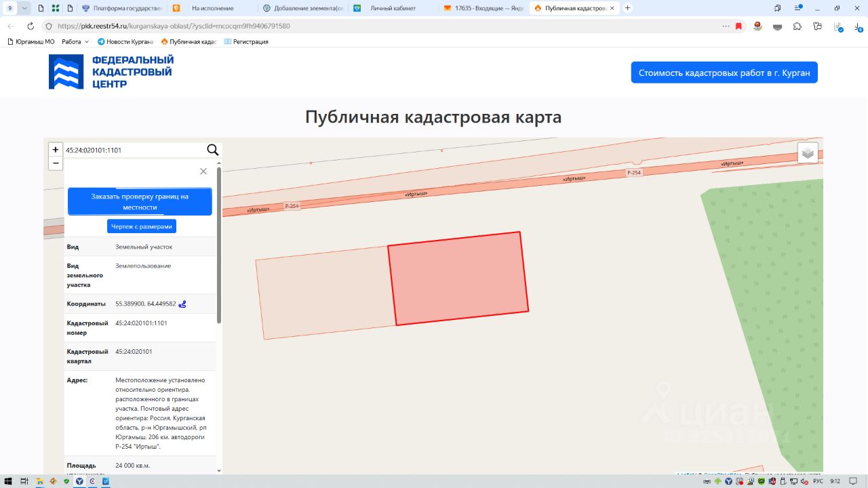The image size is (868, 488).
Task: Open Windows Task View
Action: click(24, 481)
